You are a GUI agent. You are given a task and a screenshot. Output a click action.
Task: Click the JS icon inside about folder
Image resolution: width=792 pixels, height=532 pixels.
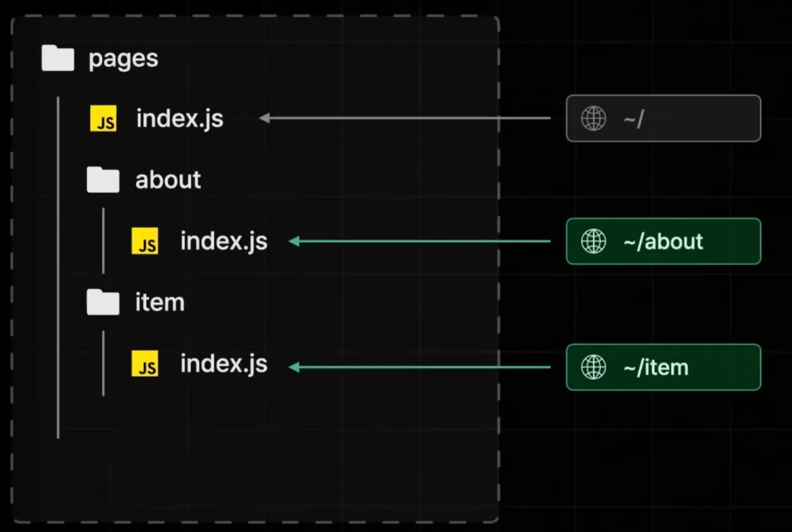coord(145,241)
